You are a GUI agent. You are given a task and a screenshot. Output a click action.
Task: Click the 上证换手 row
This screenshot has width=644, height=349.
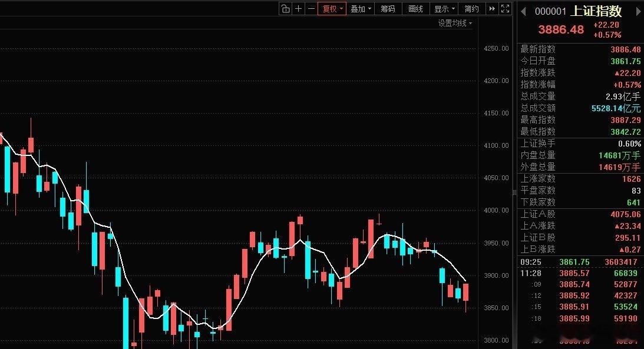tap(580, 144)
